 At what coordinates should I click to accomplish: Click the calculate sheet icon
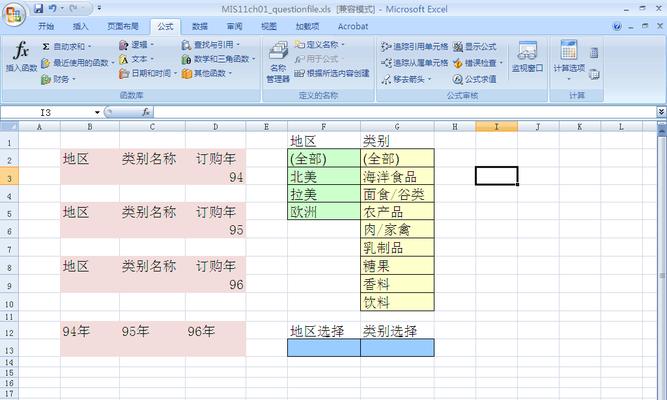click(594, 74)
